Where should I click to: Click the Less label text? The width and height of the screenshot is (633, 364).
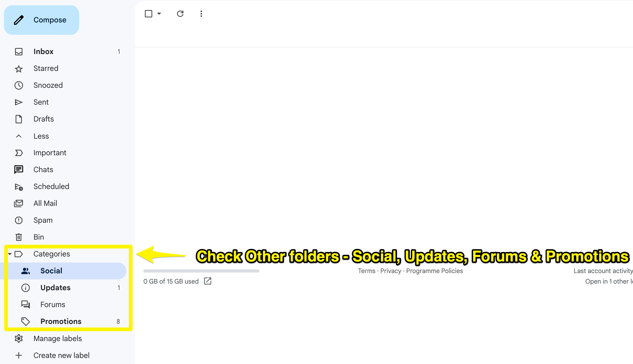(41, 136)
